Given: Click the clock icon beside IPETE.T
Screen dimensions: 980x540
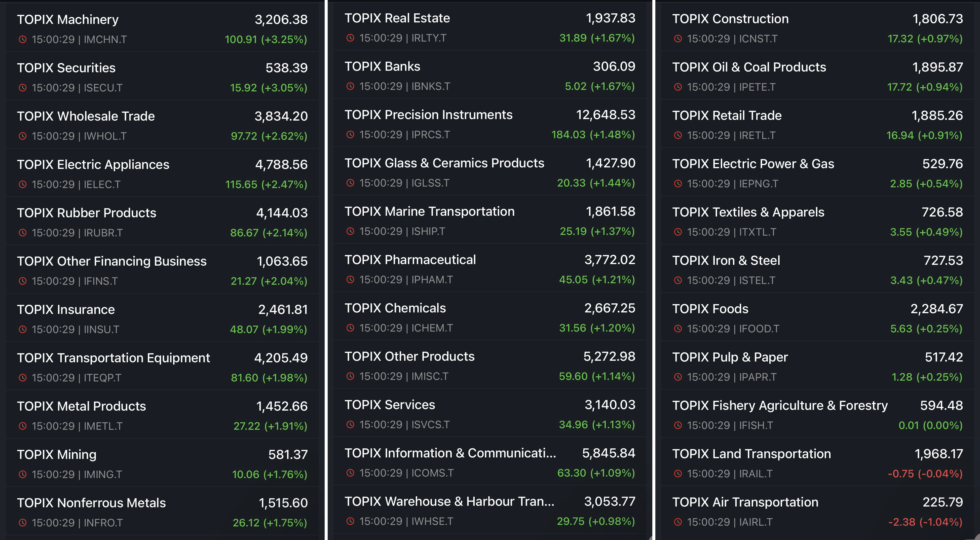Looking at the screenshot, I should click(678, 87).
